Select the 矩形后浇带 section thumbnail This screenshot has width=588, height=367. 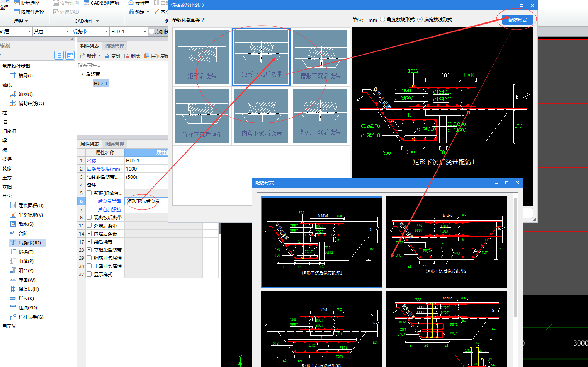(x=202, y=57)
